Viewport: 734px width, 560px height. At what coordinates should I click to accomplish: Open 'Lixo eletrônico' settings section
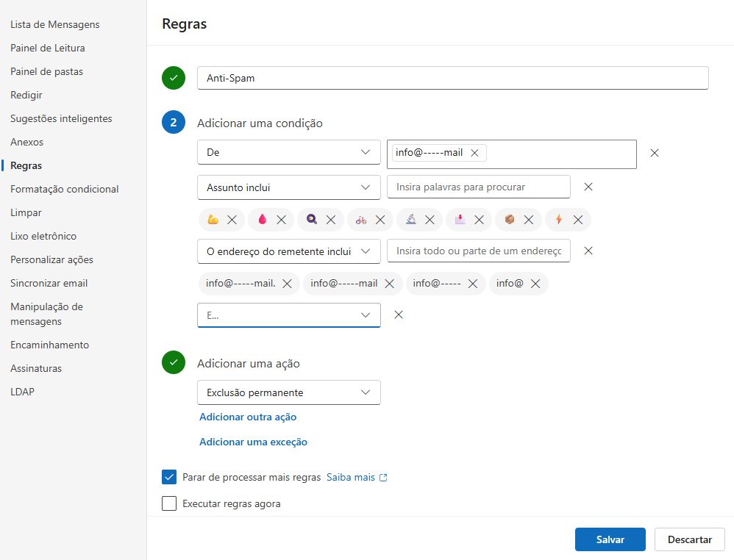pos(43,236)
